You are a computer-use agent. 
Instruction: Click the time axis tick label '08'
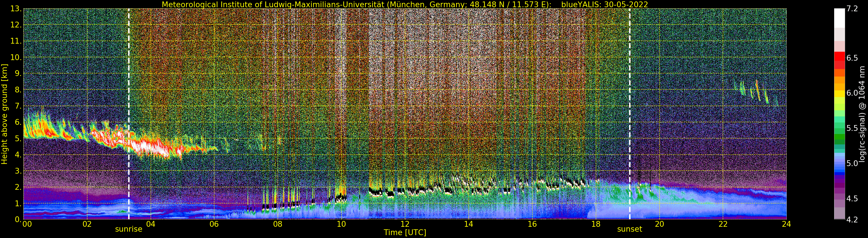coord(278,224)
